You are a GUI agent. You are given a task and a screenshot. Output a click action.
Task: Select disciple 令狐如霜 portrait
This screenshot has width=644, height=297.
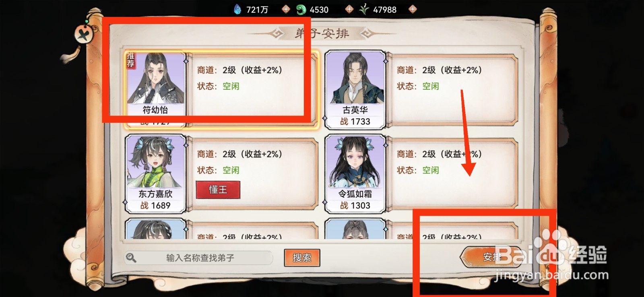[355, 173]
